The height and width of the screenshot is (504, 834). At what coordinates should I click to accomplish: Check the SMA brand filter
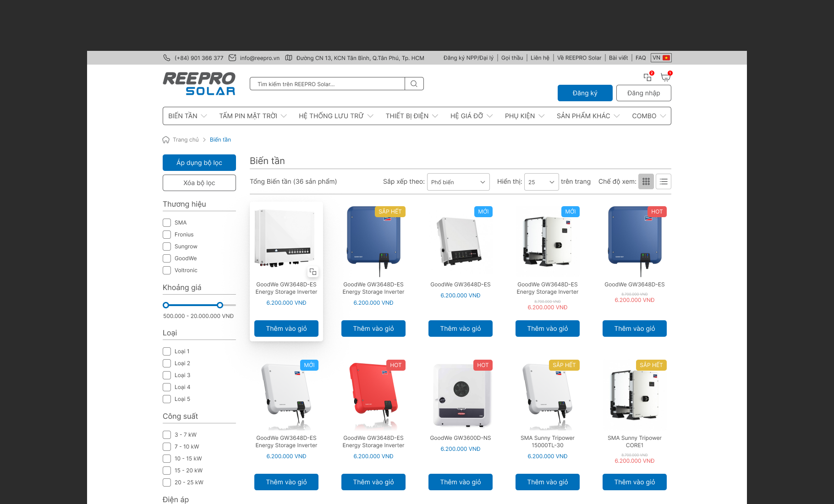(x=167, y=223)
